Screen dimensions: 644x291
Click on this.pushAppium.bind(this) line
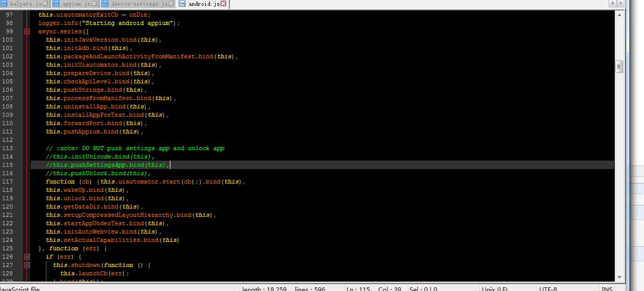coord(94,131)
